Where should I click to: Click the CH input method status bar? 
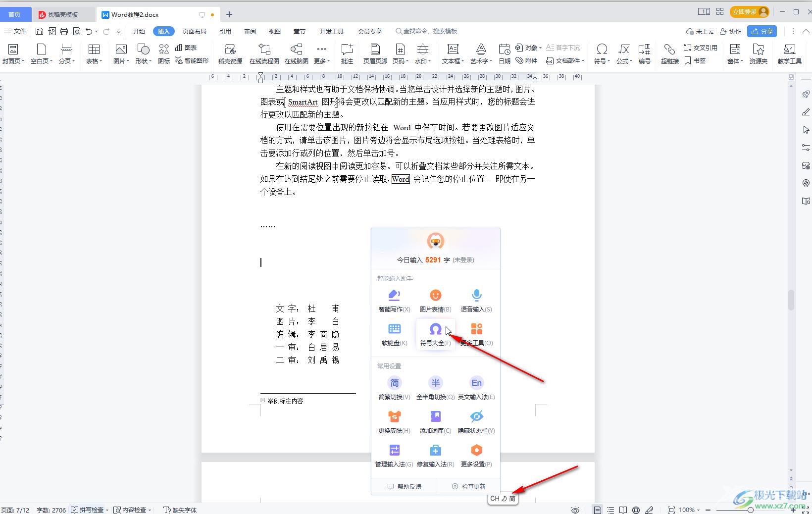pos(503,498)
